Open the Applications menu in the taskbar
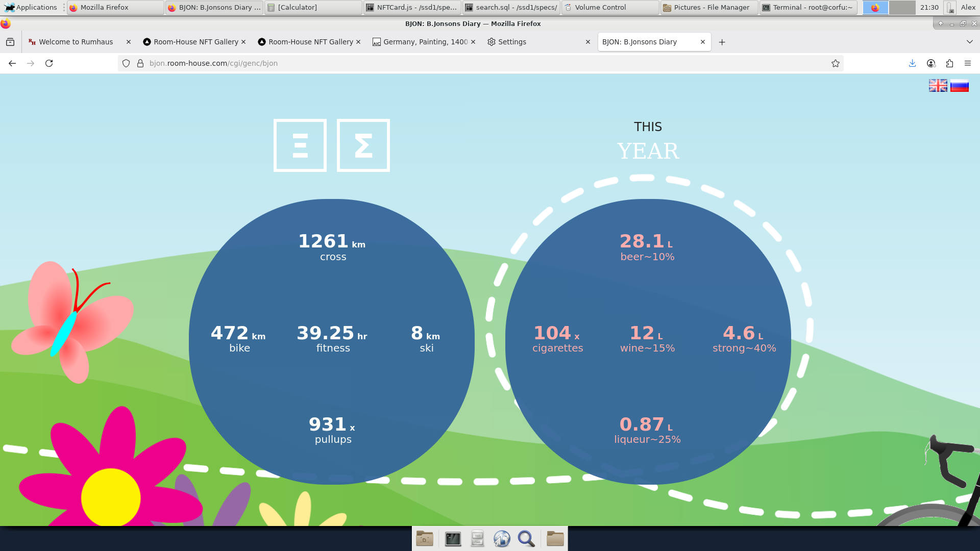Screen dimensions: 980x551 (x=32, y=7)
